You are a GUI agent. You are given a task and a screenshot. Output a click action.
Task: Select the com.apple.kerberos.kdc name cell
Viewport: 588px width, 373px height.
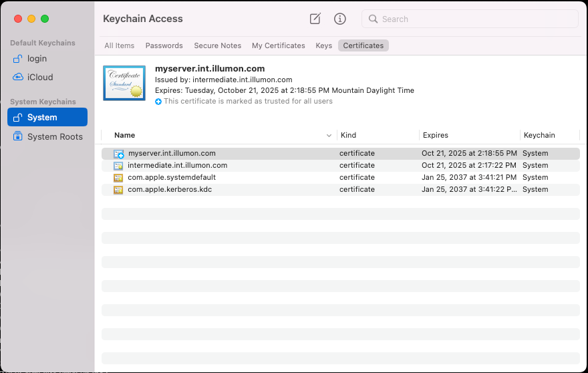[x=170, y=189]
